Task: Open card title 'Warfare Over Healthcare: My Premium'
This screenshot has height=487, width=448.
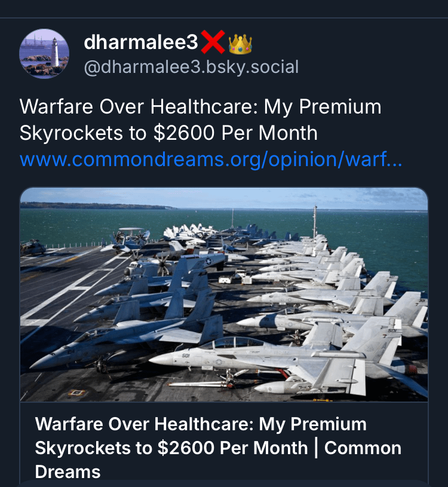Action: point(201,424)
